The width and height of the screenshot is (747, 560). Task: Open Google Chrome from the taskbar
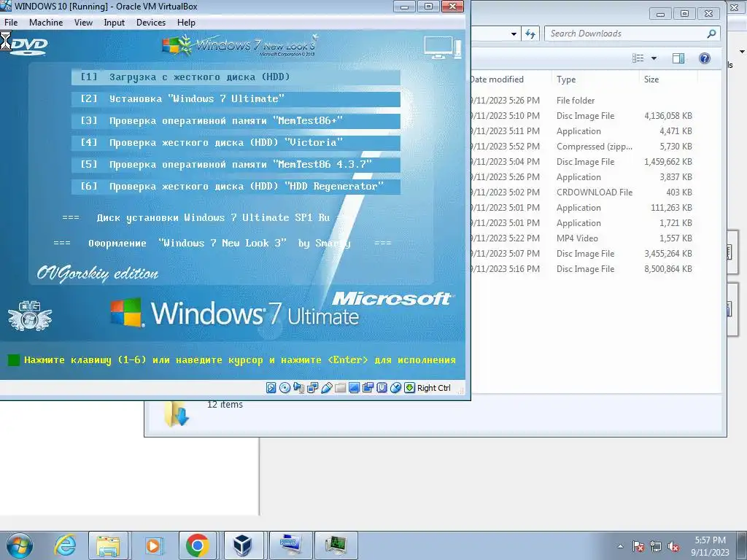(198, 545)
